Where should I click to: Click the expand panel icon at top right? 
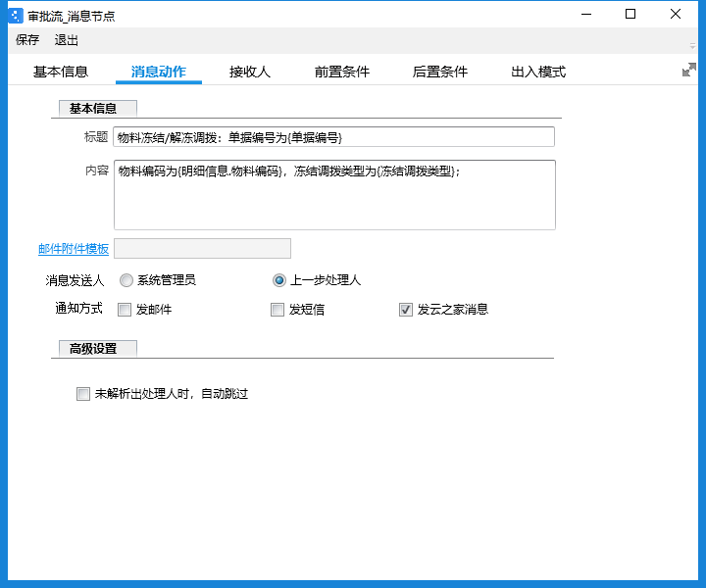[x=689, y=70]
